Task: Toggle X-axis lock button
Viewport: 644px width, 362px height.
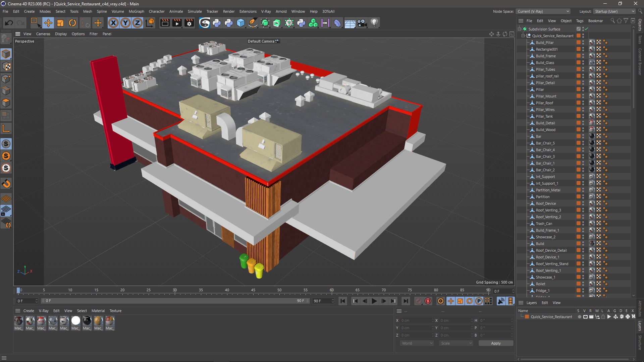Action: (113, 23)
